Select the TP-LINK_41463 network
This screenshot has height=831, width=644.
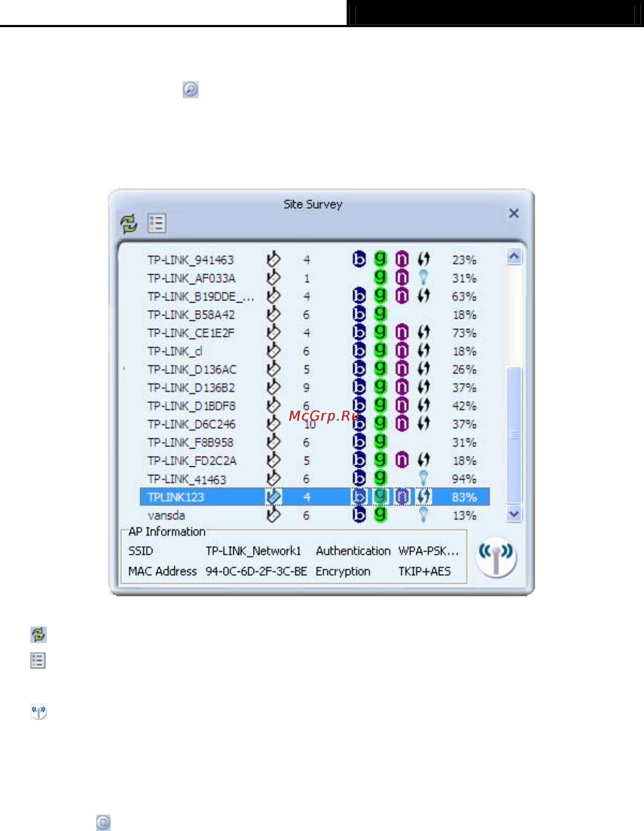coord(315,479)
